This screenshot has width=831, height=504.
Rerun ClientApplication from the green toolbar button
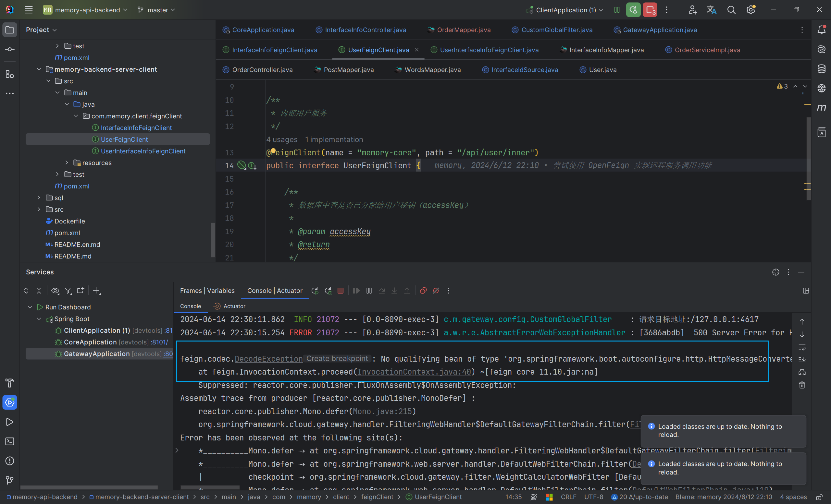coord(633,10)
